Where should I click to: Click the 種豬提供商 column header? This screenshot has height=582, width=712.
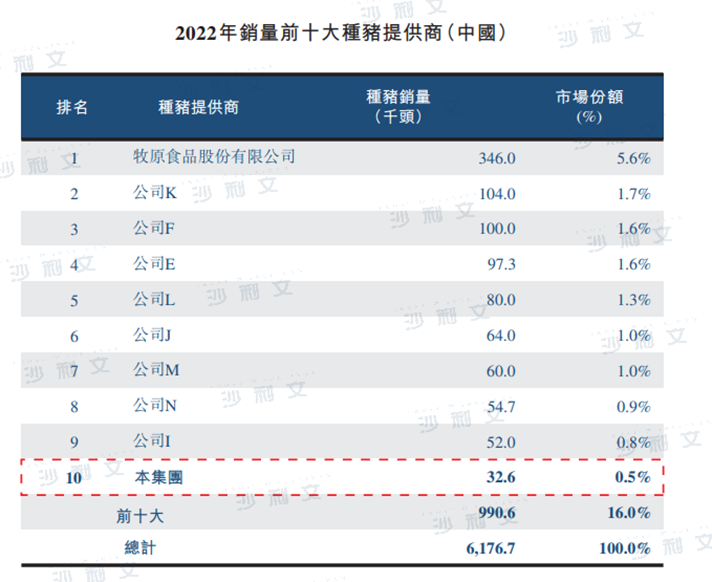click(198, 108)
